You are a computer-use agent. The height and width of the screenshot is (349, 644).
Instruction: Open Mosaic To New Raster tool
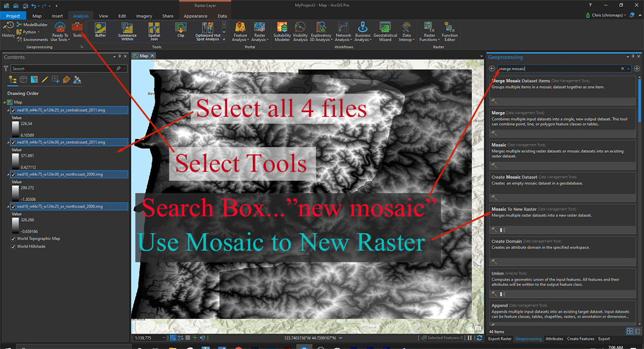pos(562,219)
